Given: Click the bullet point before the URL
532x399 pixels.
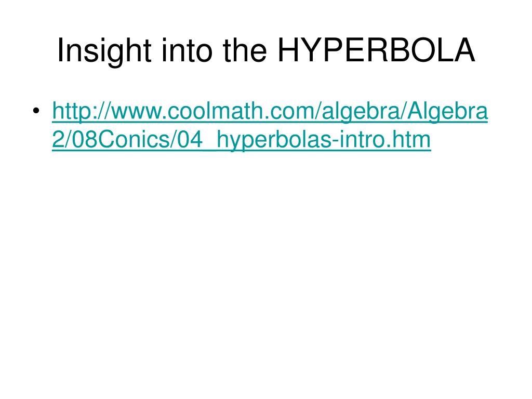Looking at the screenshot, I should coord(36,111).
